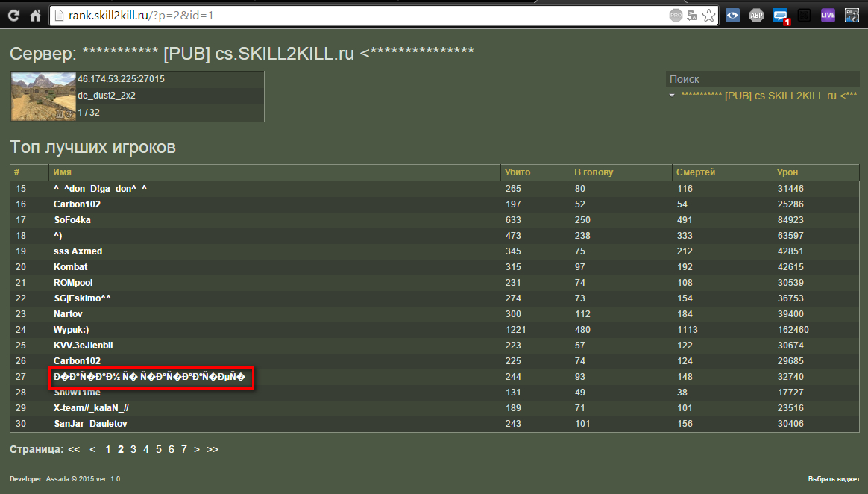The width and height of the screenshot is (868, 494).
Task: Open page 1 of the rankings
Action: 108,450
